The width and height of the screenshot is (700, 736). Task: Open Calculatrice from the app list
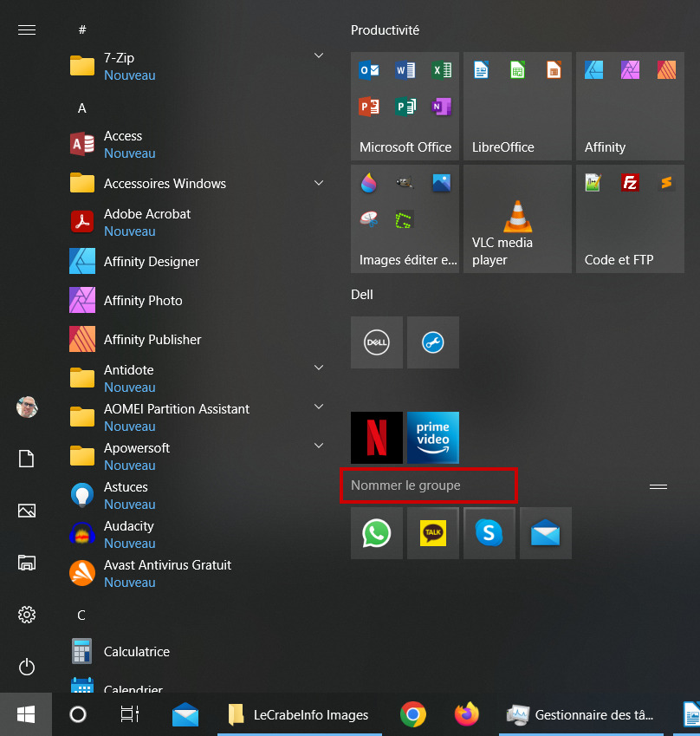point(197,652)
